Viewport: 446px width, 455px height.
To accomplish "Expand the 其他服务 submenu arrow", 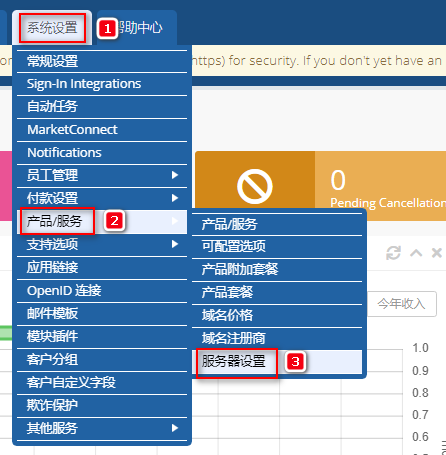I will tap(175, 428).
